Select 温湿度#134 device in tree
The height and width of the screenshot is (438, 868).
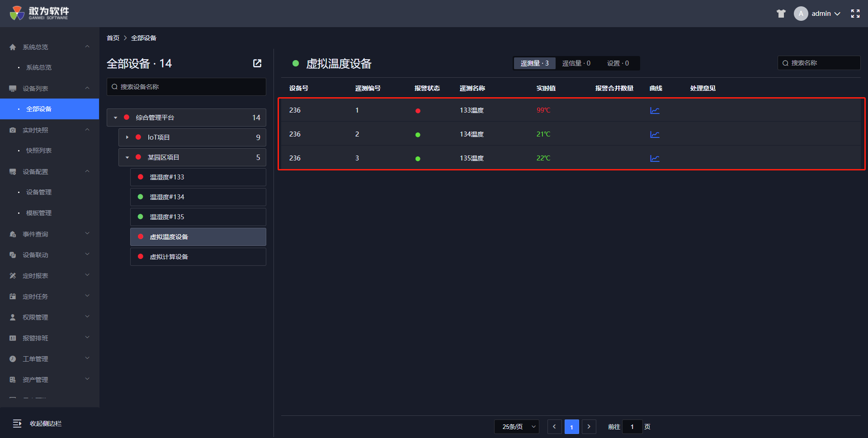click(198, 197)
